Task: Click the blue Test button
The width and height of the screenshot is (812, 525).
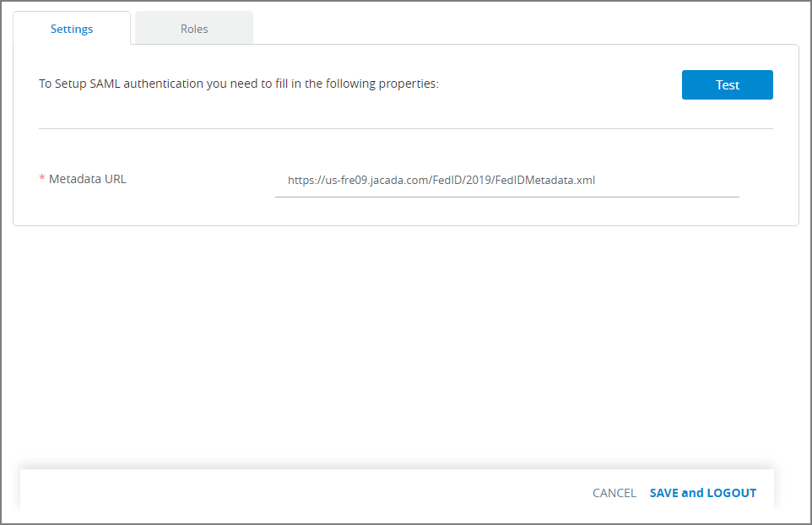Action: click(727, 85)
